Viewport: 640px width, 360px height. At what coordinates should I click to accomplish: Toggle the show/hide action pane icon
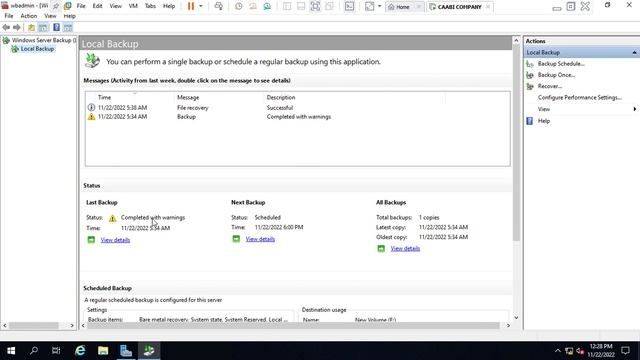[x=68, y=27]
